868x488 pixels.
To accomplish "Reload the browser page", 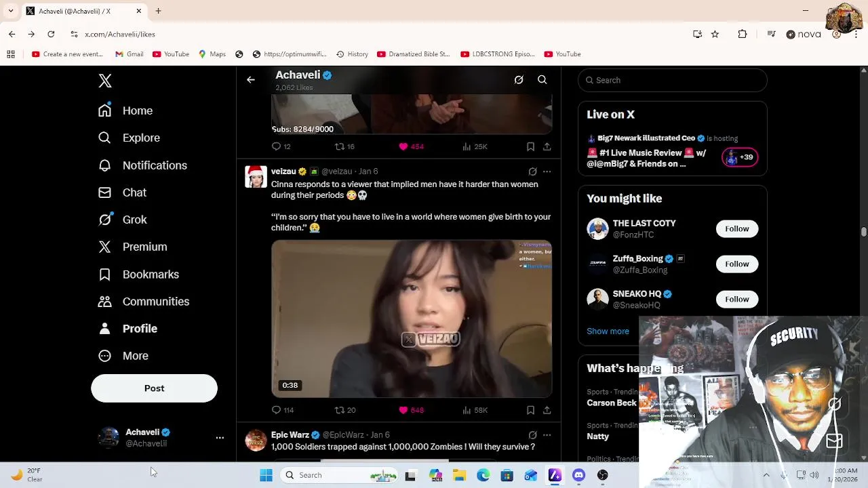I will 51,34.
